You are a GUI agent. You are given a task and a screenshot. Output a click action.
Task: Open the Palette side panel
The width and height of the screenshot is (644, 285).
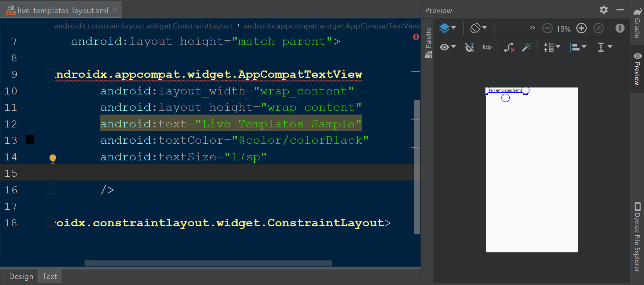(x=429, y=42)
